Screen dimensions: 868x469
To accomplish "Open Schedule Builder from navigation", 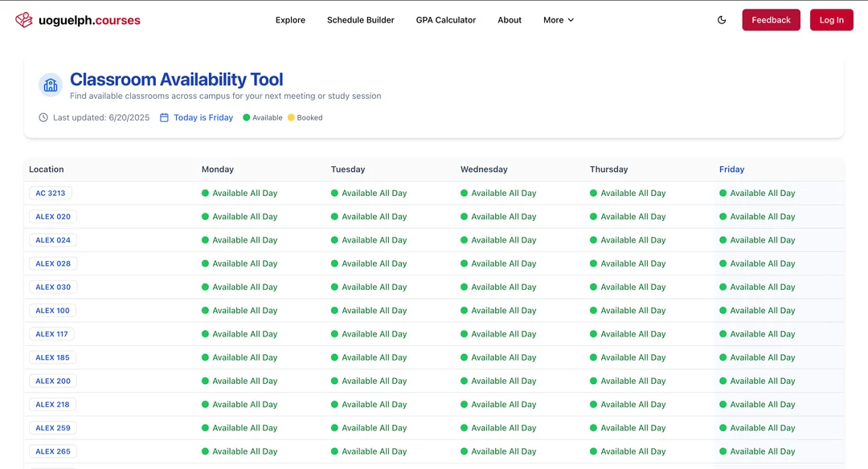I will tap(360, 20).
